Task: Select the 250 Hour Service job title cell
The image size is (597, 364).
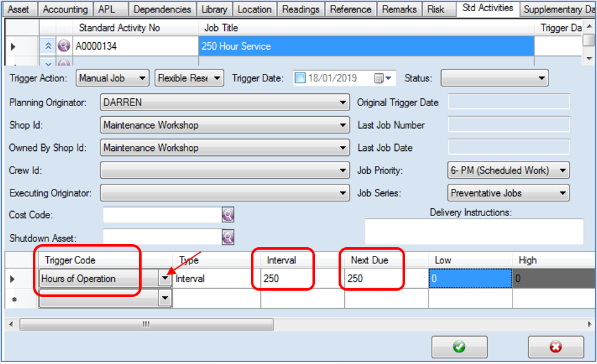Action: [x=367, y=46]
